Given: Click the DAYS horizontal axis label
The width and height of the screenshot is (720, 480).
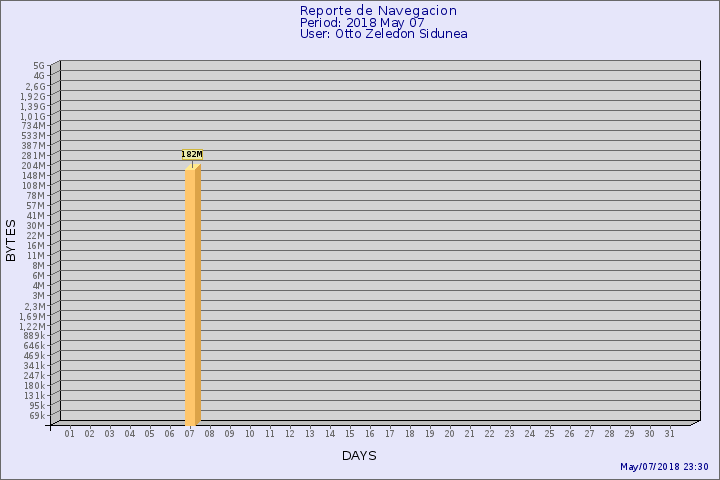Looking at the screenshot, I should point(359,456).
